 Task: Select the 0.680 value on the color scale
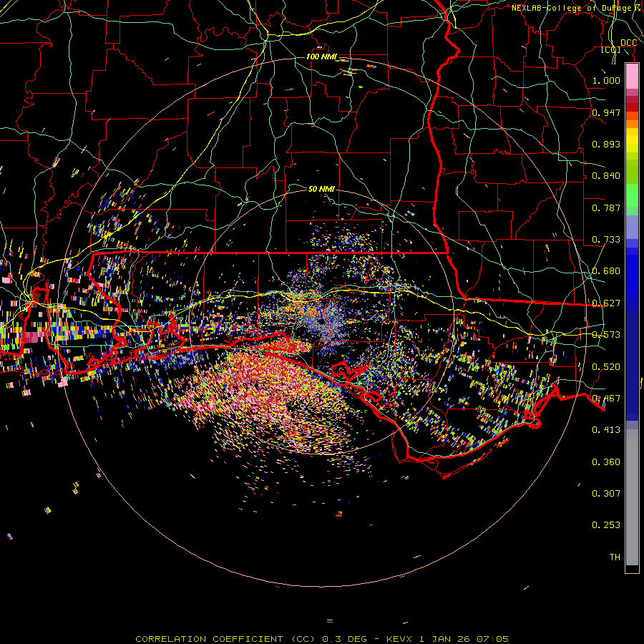pyautogui.click(x=606, y=270)
